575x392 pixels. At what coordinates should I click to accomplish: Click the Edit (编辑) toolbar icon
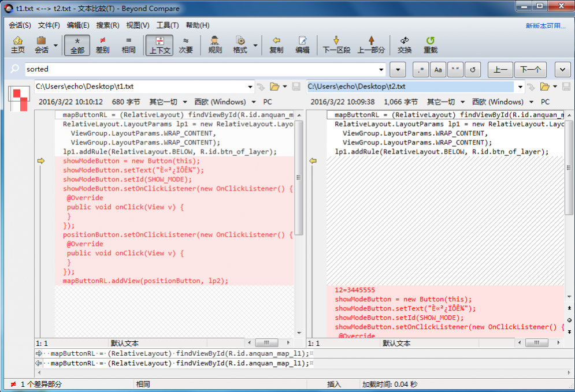(302, 44)
